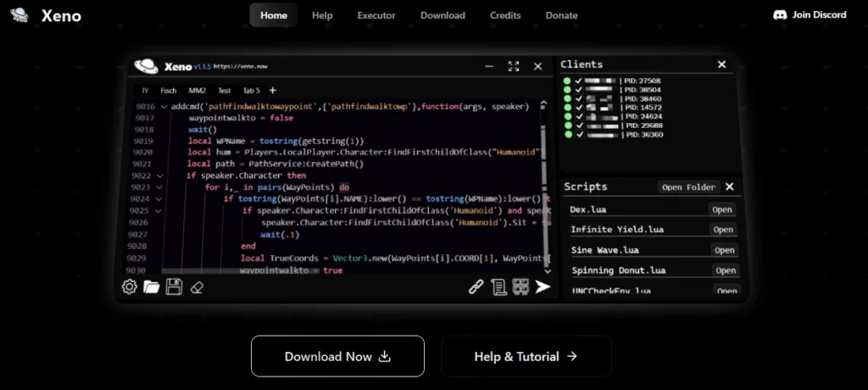The width and height of the screenshot is (868, 390).
Task: Open the scripts scroll icon
Action: point(498,287)
